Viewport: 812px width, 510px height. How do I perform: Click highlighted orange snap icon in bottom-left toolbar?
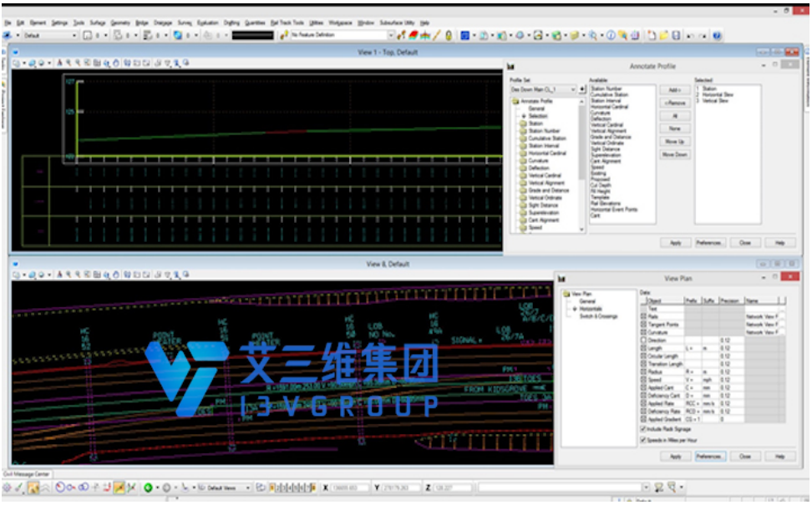pyautogui.click(x=33, y=487)
